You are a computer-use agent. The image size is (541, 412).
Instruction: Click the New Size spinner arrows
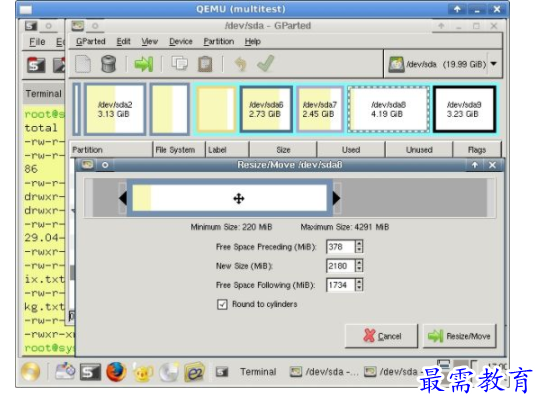(359, 266)
